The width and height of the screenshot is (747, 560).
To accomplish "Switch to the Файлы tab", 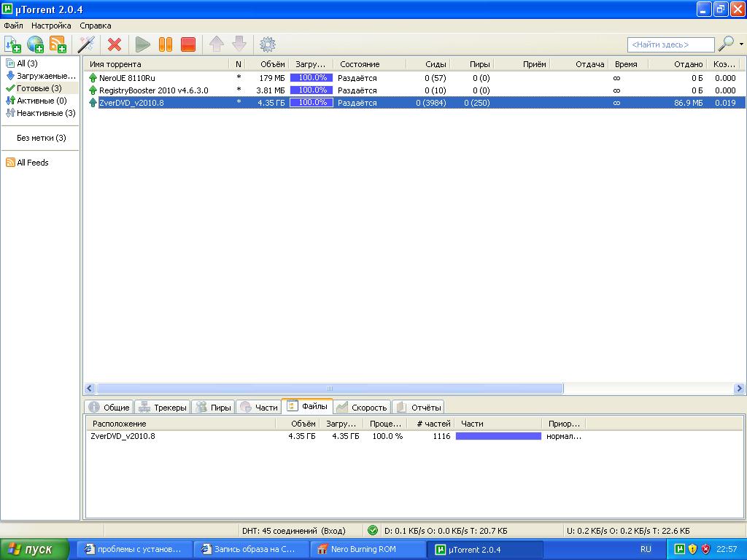I will 307,406.
